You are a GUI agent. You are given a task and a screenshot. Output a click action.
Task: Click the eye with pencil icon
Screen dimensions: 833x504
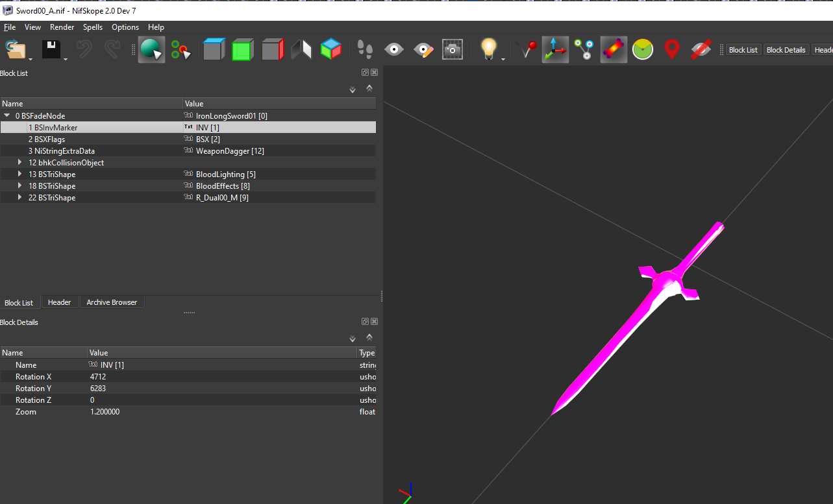[423, 49]
